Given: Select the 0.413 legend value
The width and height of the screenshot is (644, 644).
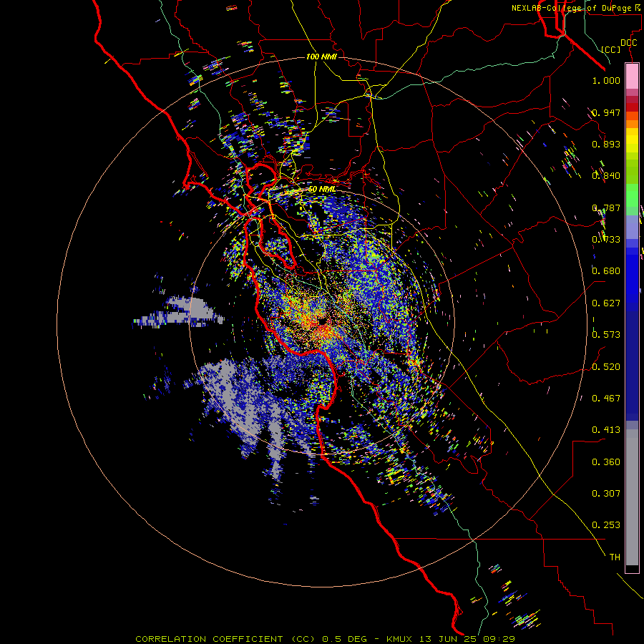Looking at the screenshot, I should coord(606,430).
